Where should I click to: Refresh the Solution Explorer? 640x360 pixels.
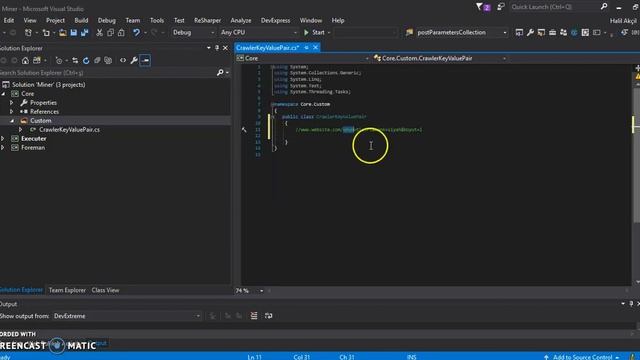point(86,60)
